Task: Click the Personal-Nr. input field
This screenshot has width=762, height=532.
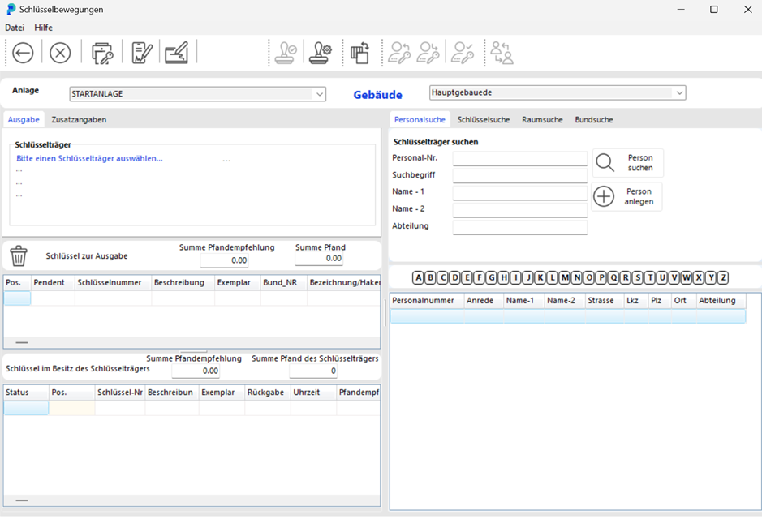Action: click(519, 159)
